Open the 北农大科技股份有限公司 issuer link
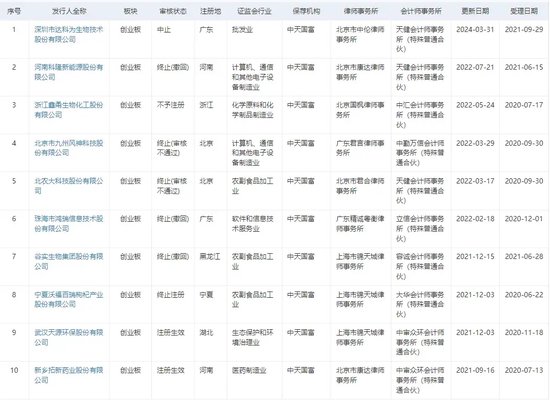Image resolution: width=550 pixels, height=400 pixels. click(x=69, y=186)
